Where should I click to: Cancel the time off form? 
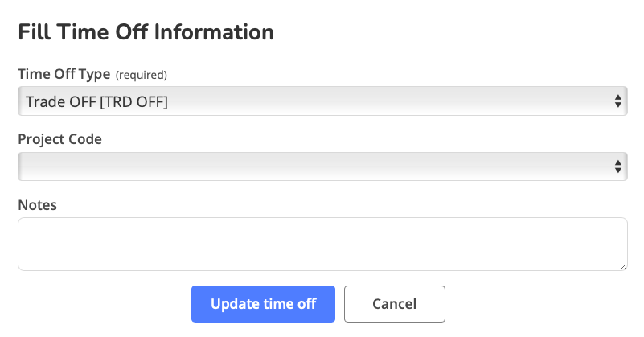pos(394,304)
